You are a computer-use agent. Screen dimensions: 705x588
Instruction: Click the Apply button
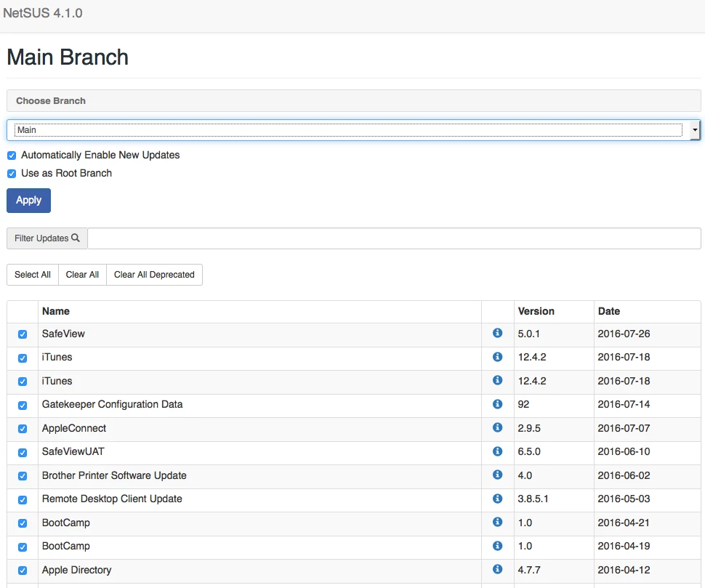[29, 201]
